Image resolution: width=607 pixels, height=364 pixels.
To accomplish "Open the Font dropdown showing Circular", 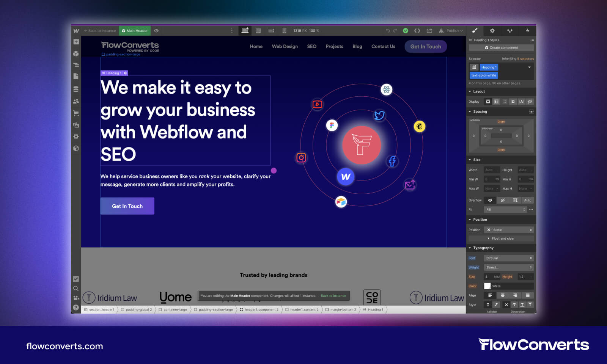I will 508,258.
